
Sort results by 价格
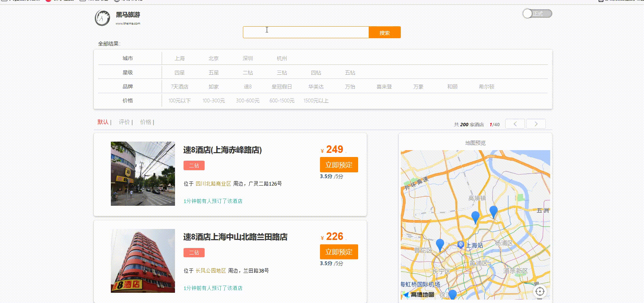point(146,122)
